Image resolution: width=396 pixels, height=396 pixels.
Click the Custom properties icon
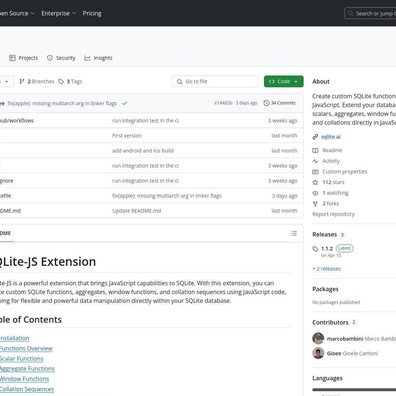(315, 172)
